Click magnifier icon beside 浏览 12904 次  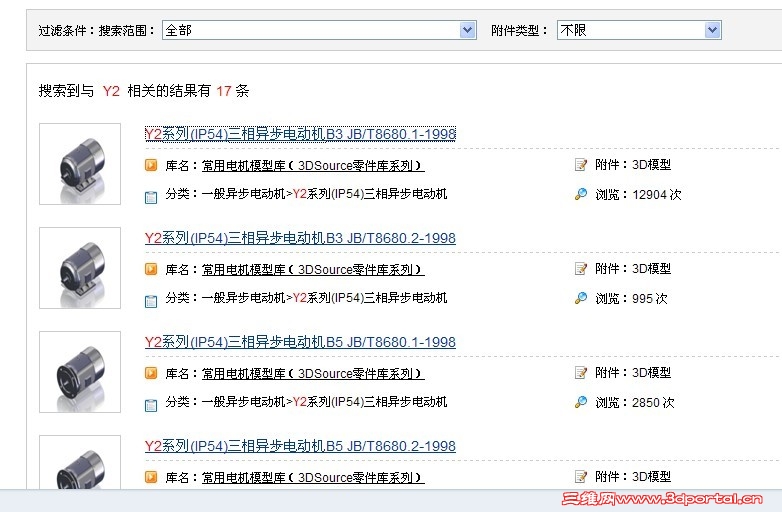tap(581, 194)
